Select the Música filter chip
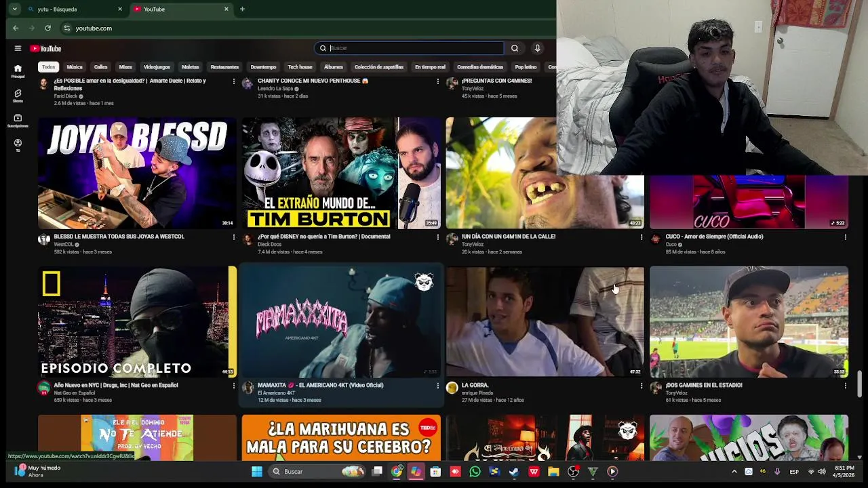868x488 pixels. [75, 67]
